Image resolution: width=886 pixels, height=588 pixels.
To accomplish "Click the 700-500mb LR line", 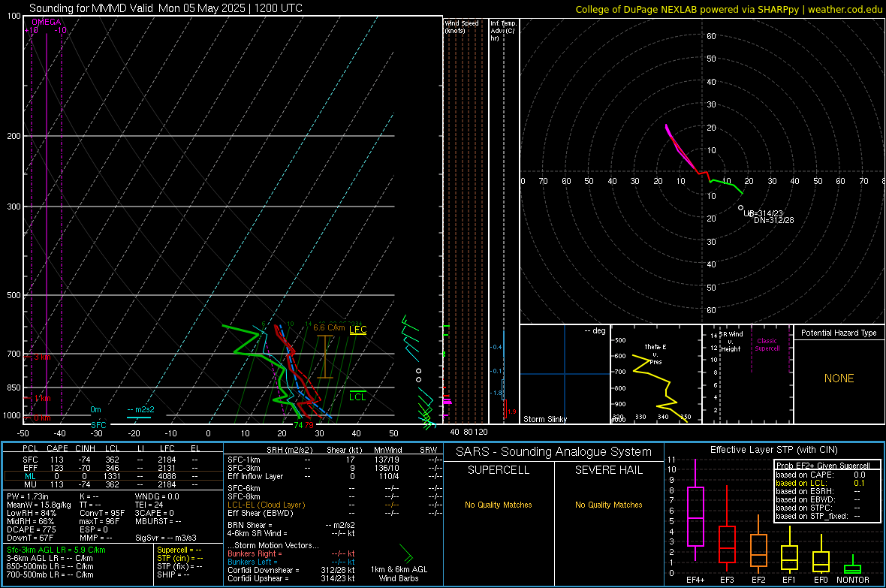I will tap(50, 574).
